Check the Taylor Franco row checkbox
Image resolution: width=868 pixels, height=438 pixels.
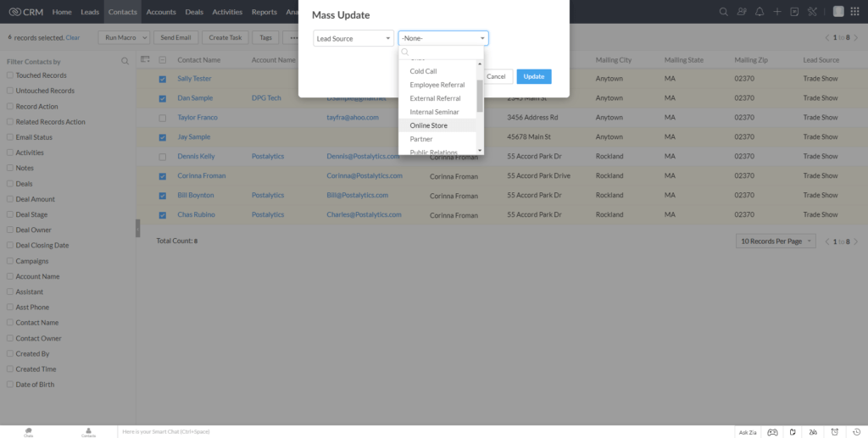[162, 118]
